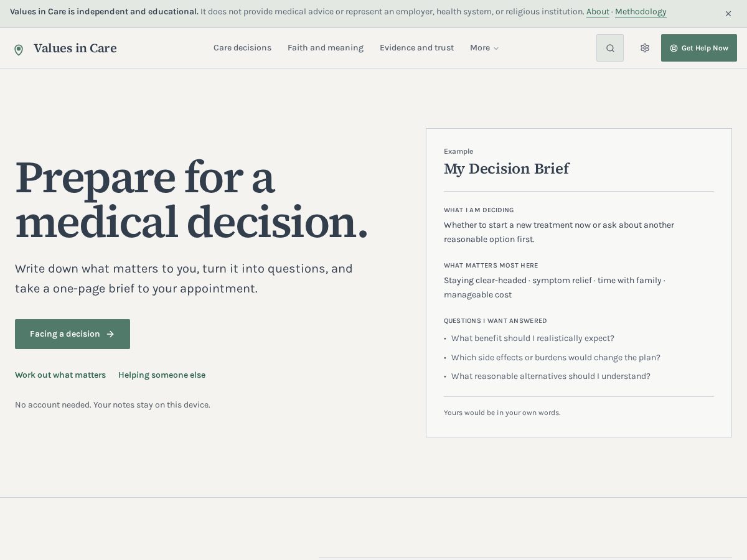Click the Values in Care site title
This screenshot has height=560, width=747.
pyautogui.click(x=75, y=49)
